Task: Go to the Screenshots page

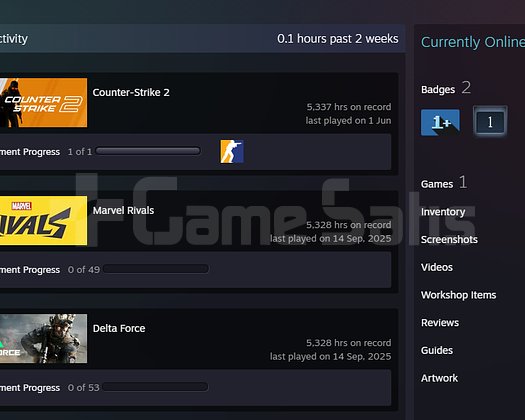Action: click(x=449, y=239)
